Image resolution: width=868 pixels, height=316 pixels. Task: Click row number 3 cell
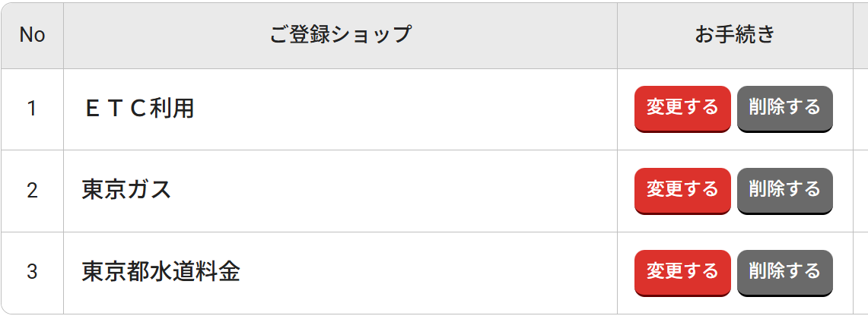(32, 271)
